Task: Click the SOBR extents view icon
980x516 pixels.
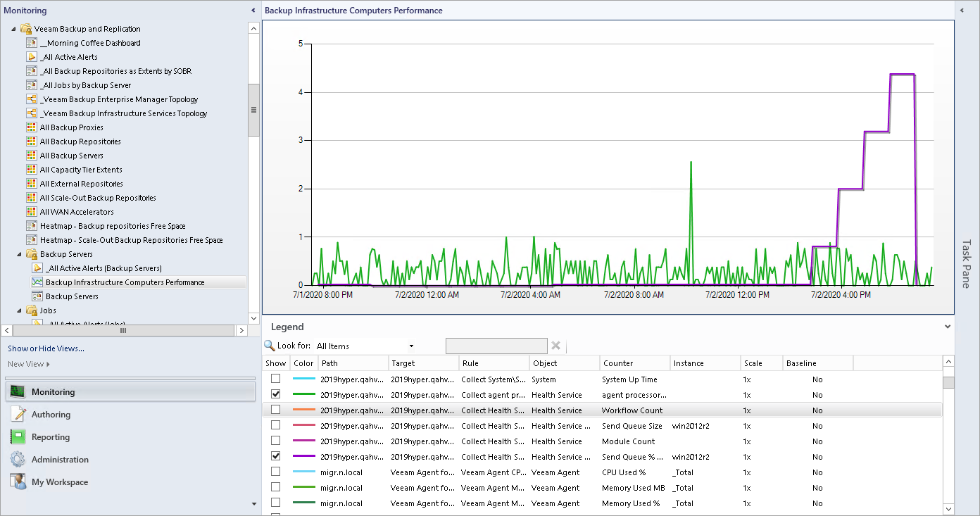Action: pyautogui.click(x=32, y=71)
